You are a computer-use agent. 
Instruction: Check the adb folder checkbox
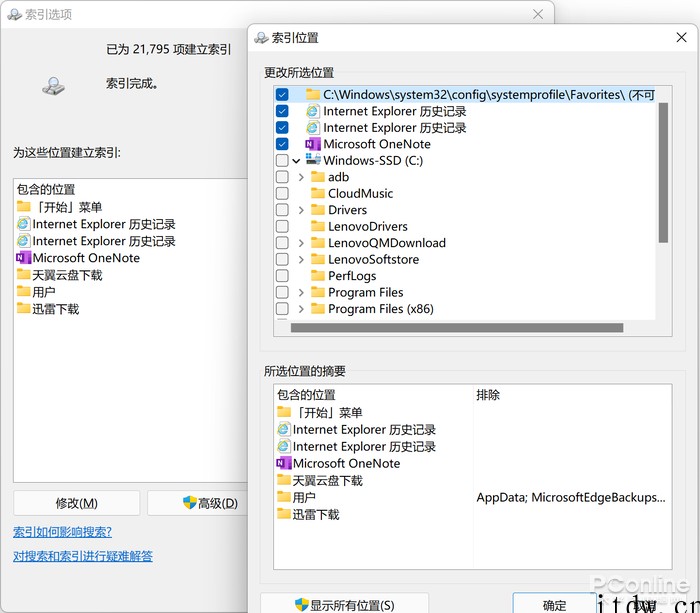tap(282, 177)
